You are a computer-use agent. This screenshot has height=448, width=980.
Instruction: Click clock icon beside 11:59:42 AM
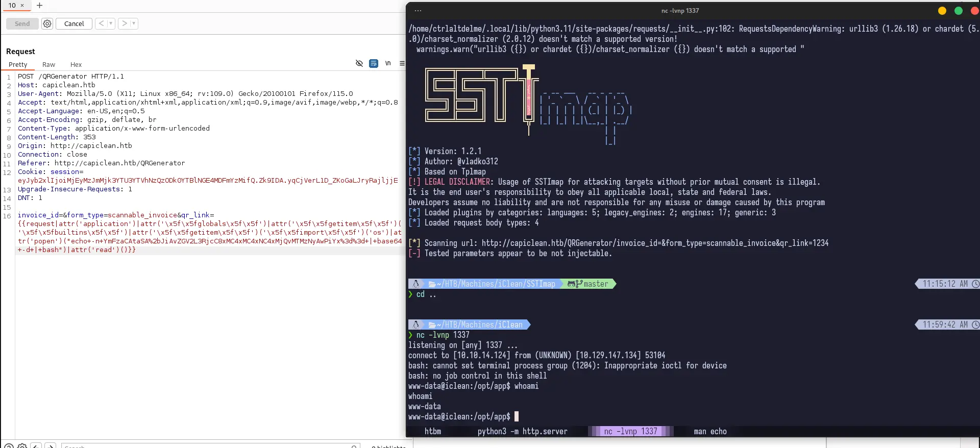975,325
